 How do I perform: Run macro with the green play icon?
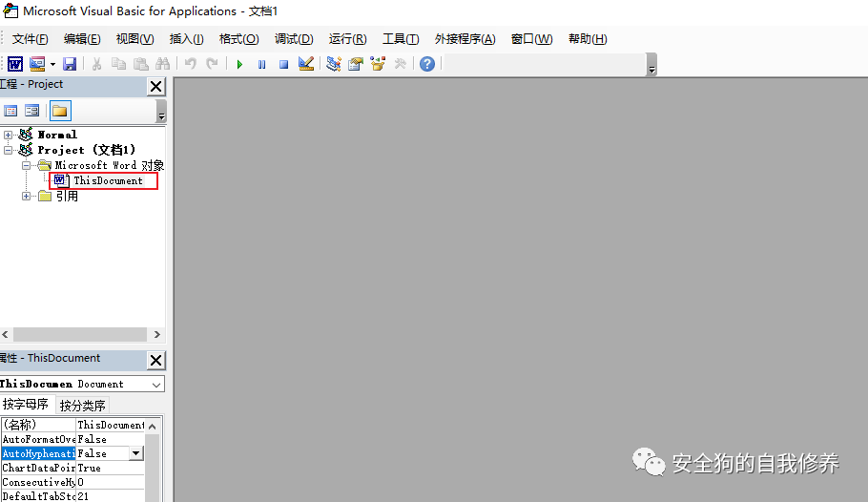tap(239, 64)
